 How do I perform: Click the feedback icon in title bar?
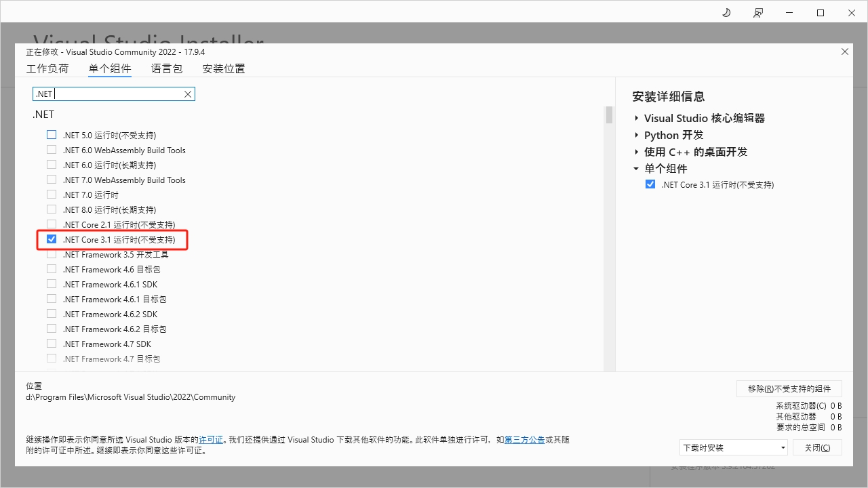(x=758, y=13)
